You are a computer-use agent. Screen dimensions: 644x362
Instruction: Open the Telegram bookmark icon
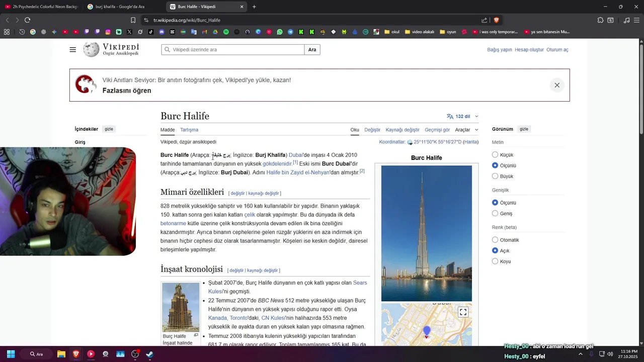(290, 32)
